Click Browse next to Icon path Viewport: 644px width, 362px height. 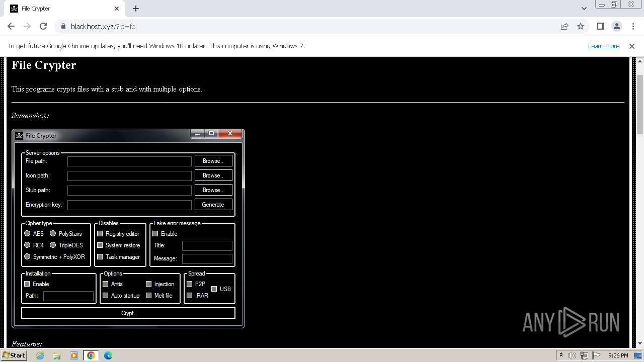point(213,175)
